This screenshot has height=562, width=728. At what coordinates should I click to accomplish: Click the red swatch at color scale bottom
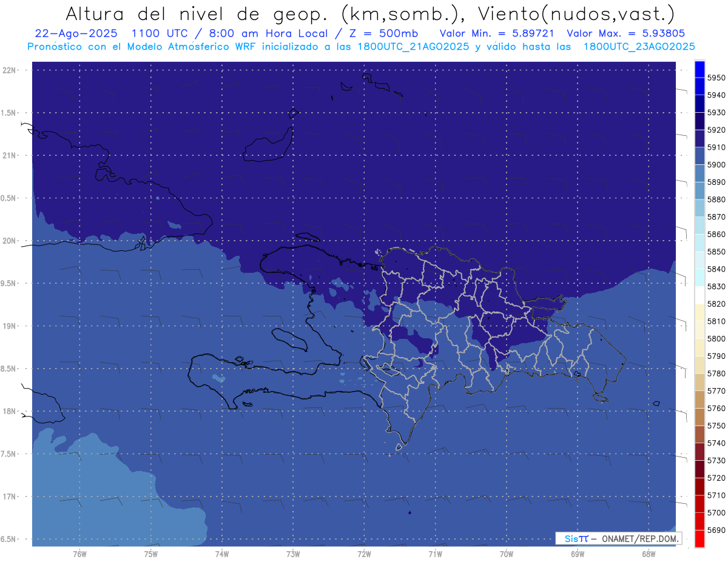pos(699,538)
